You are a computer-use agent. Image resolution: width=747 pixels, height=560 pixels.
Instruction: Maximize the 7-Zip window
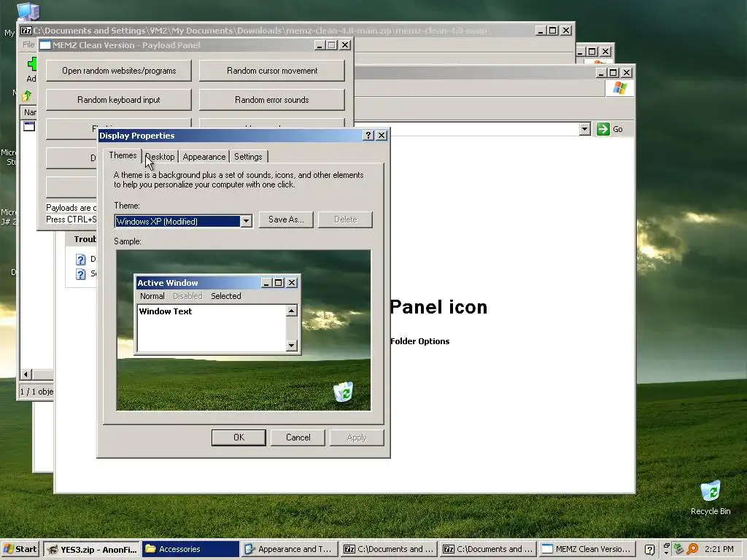pos(553,31)
